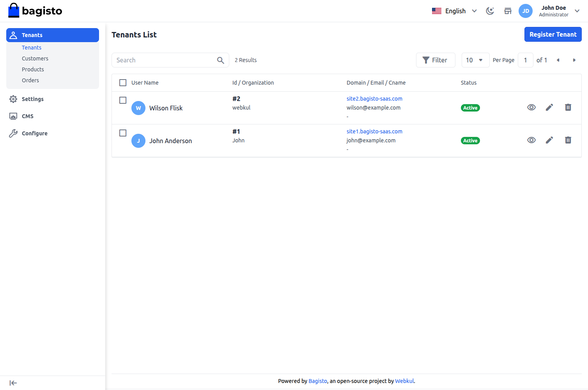Viewport: 588px width, 390px height.
Task: Open the storefront shop icon
Action: coord(508,11)
